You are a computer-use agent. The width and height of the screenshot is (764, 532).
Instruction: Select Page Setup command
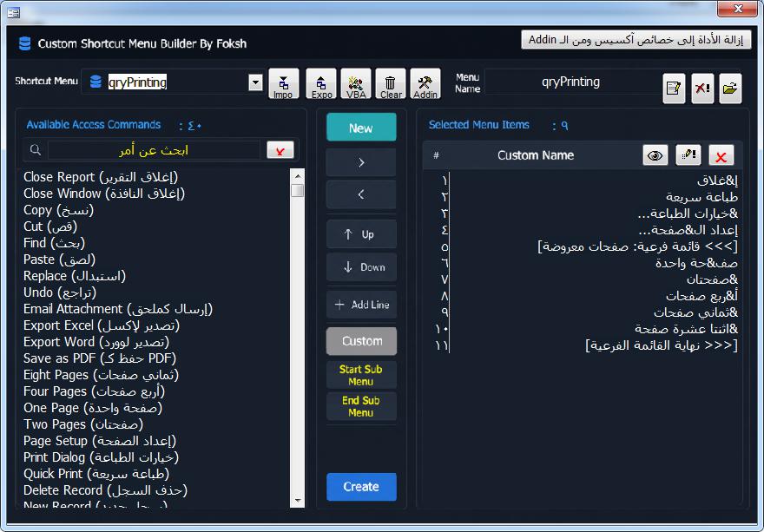(x=154, y=441)
